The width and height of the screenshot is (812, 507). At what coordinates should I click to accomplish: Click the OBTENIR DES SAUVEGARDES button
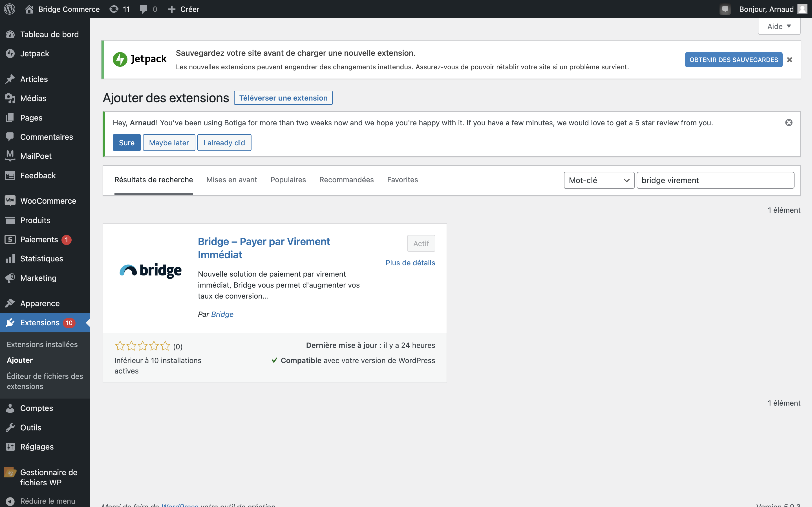pos(734,60)
